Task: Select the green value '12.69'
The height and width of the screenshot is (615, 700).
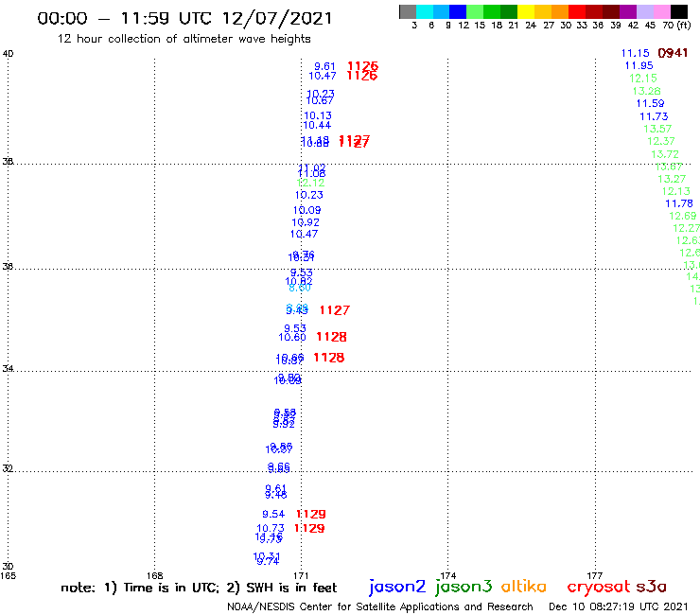Action: pyautogui.click(x=683, y=216)
